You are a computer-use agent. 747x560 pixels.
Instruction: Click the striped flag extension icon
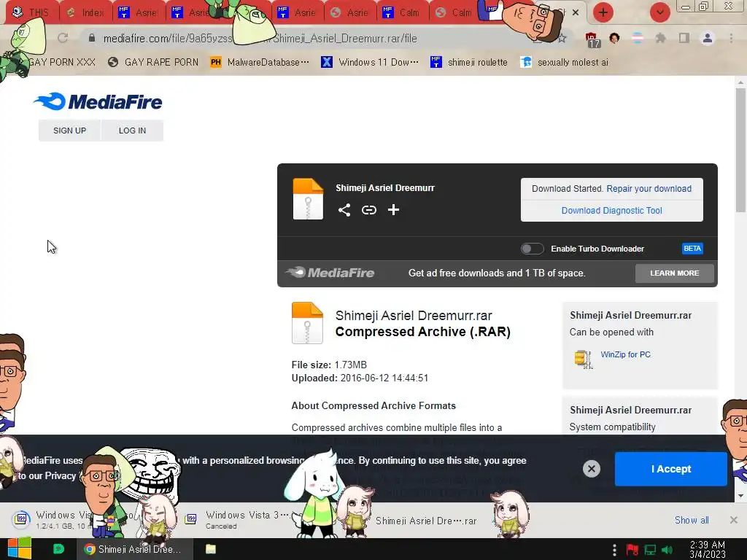tap(637, 39)
